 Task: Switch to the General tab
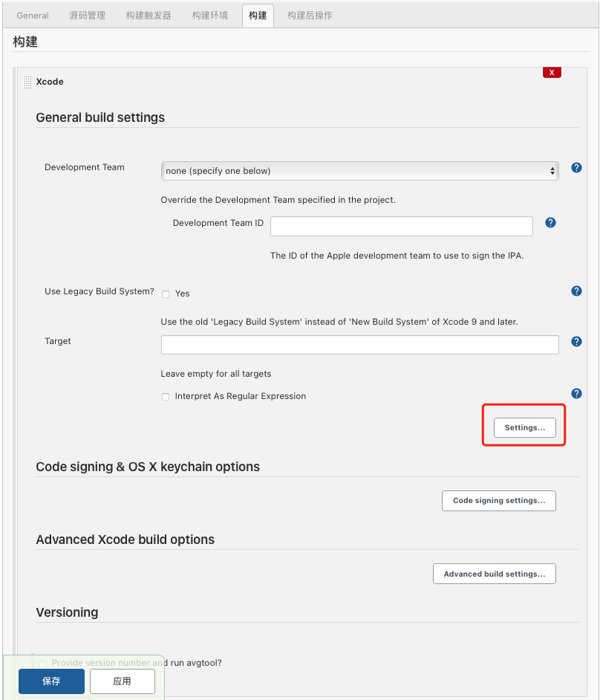pos(33,16)
